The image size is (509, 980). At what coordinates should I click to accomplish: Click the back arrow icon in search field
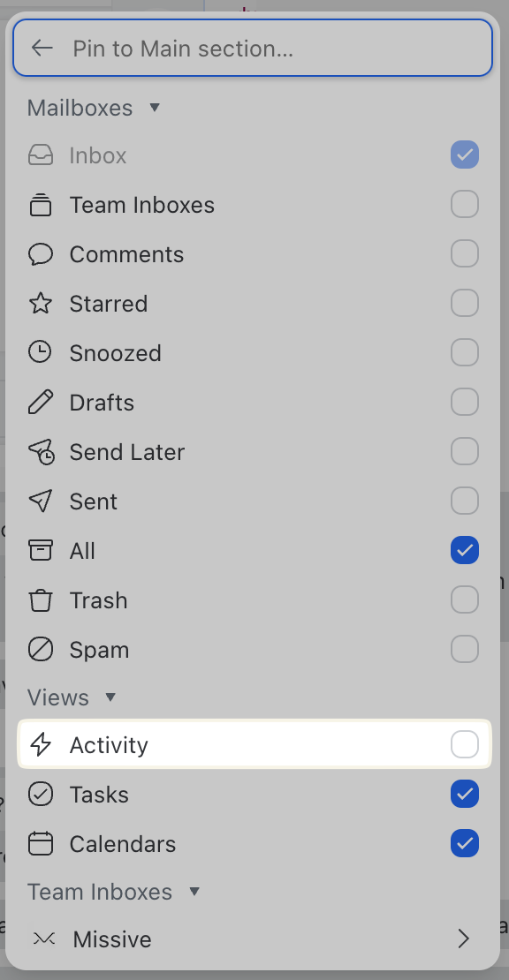42,49
